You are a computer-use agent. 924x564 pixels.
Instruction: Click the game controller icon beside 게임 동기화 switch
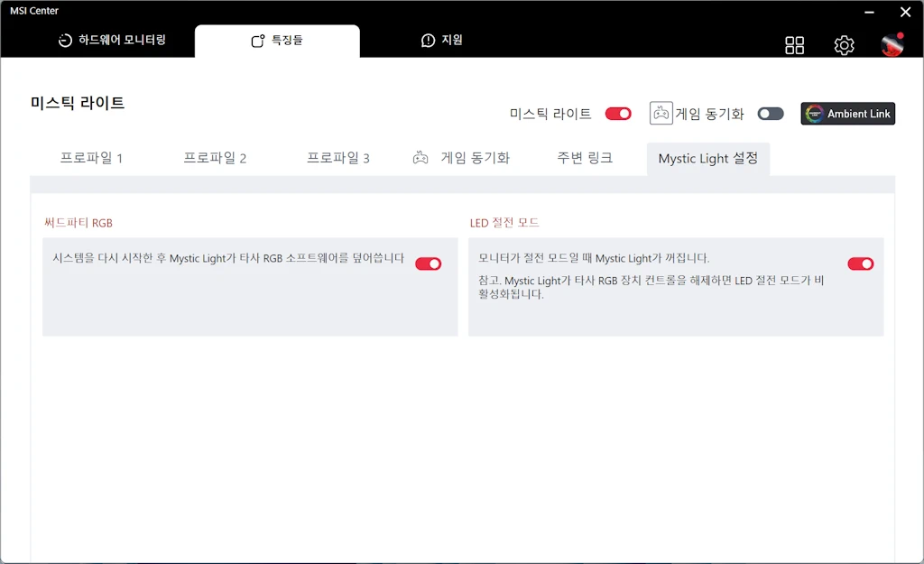click(x=661, y=113)
